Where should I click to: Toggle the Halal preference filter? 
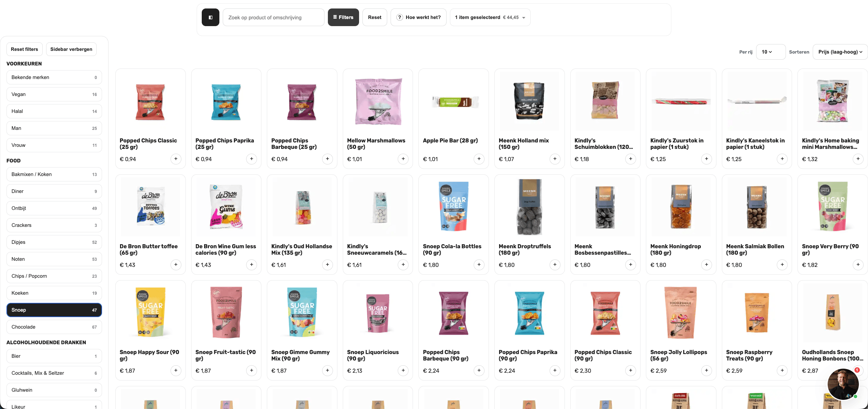tap(54, 111)
